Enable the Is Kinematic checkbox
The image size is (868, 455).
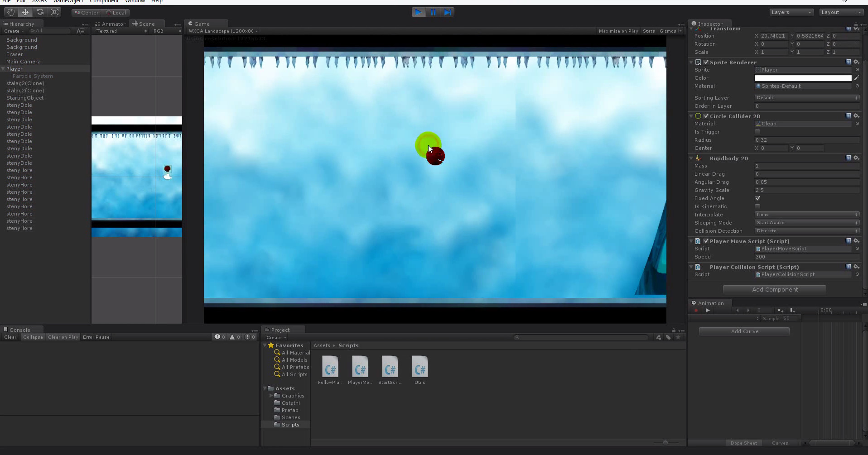tap(757, 206)
